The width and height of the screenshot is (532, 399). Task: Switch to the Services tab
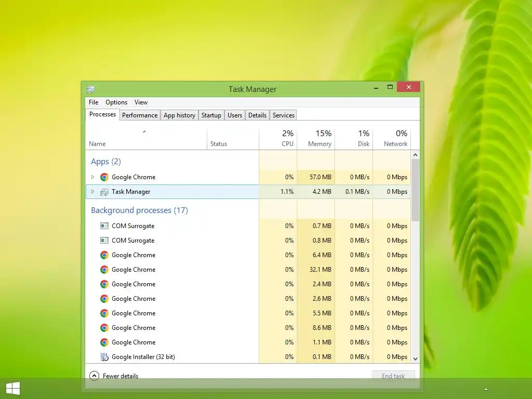coord(284,115)
